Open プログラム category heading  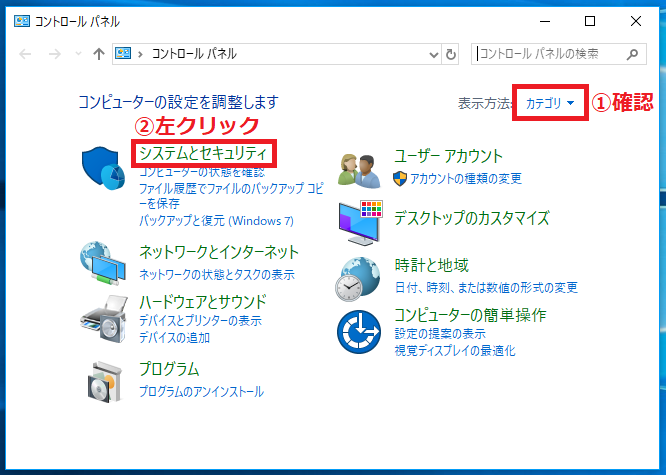[x=169, y=369]
